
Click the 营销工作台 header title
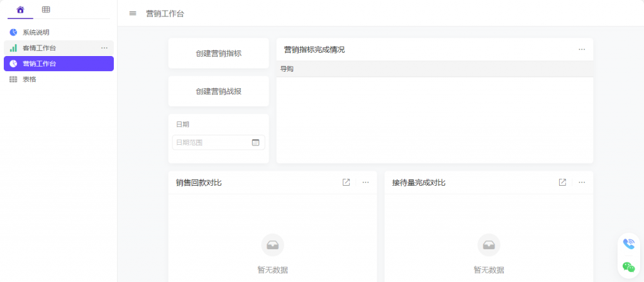(x=165, y=14)
